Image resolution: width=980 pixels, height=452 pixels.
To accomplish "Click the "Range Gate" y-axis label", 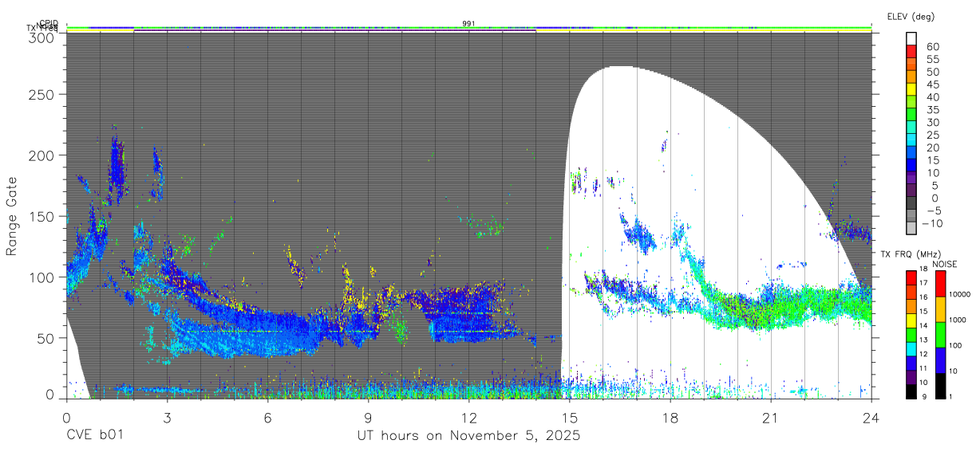I will [x=12, y=216].
